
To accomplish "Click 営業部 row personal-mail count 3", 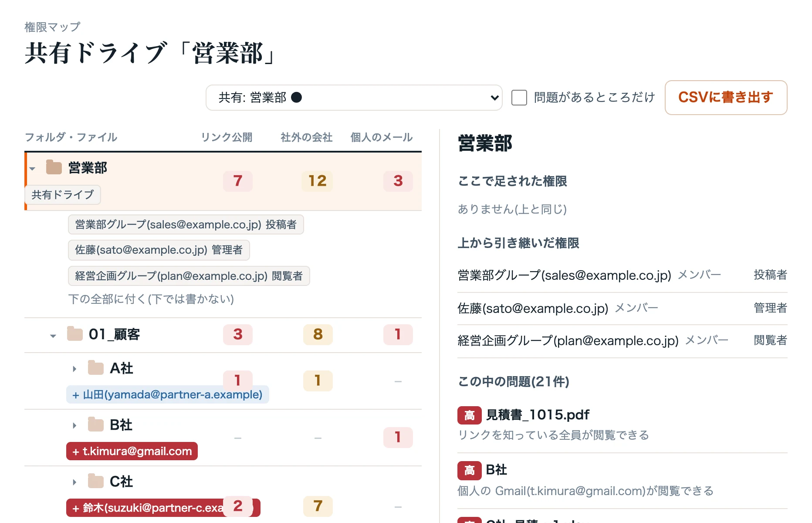I will [398, 181].
